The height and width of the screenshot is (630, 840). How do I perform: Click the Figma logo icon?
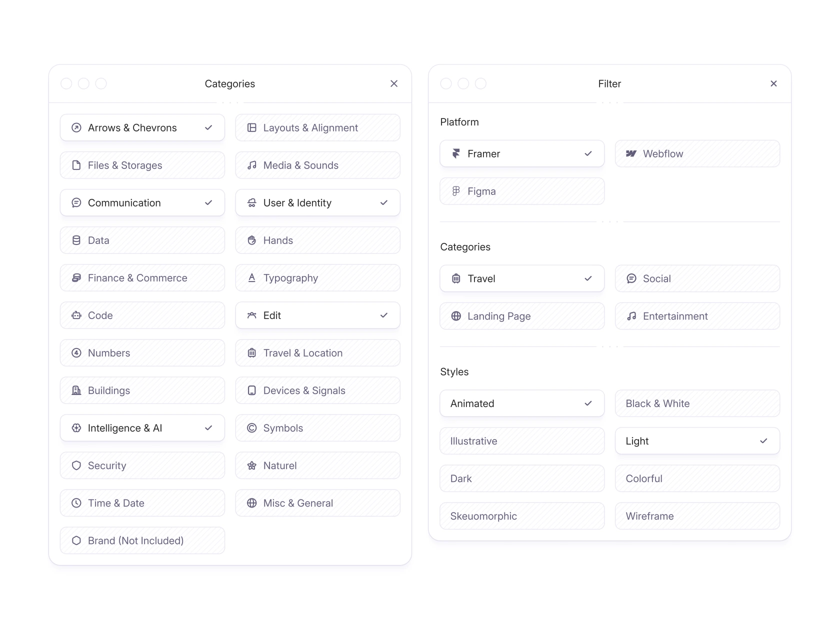click(x=456, y=191)
